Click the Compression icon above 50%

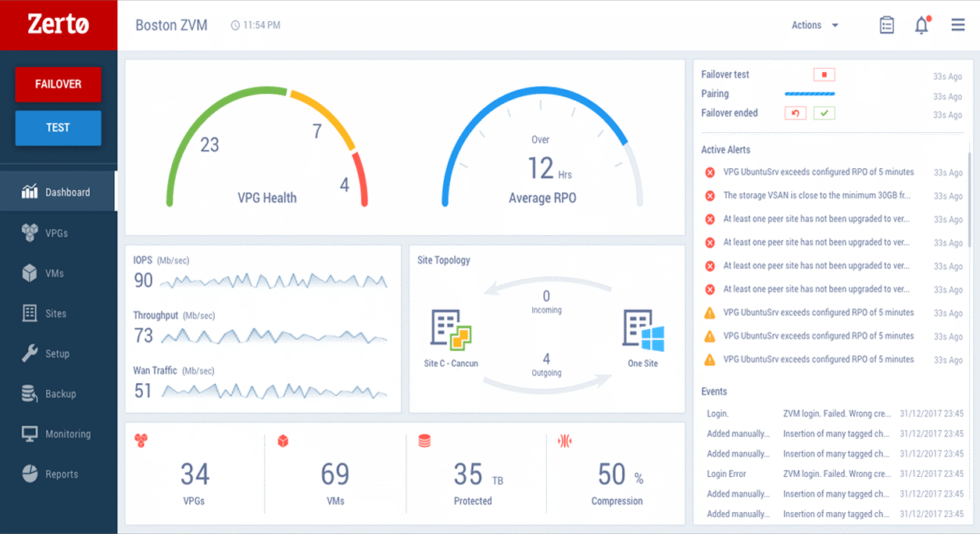point(564,442)
